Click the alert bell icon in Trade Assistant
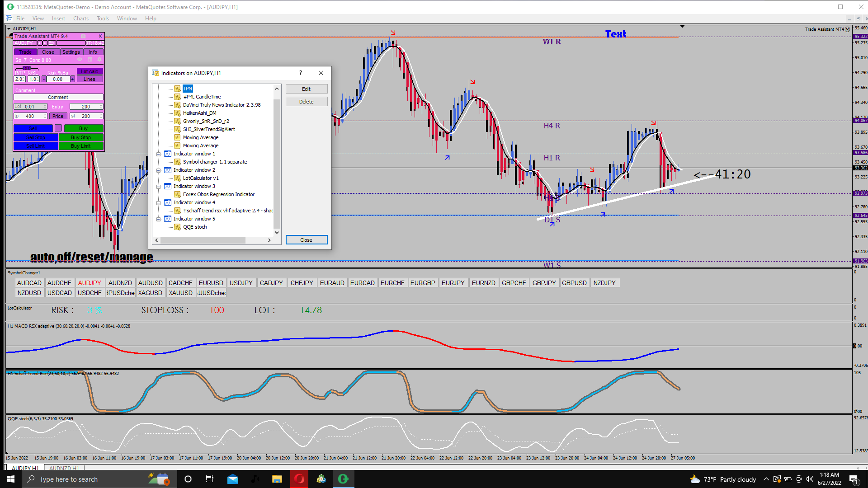This screenshot has height=488, width=868. point(99,59)
